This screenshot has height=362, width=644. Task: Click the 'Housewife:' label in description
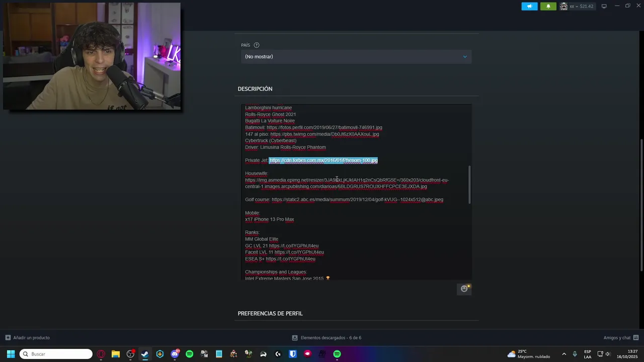(257, 173)
